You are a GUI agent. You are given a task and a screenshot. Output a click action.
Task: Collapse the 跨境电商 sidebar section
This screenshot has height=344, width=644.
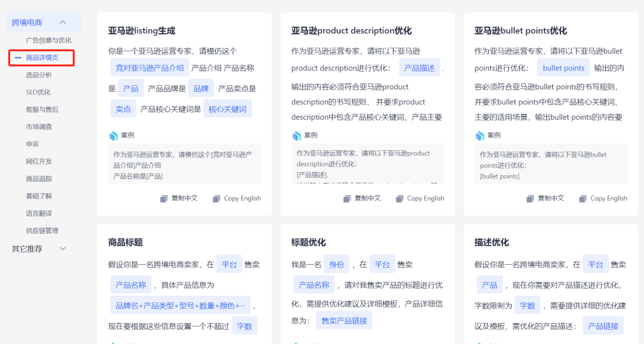(62, 21)
